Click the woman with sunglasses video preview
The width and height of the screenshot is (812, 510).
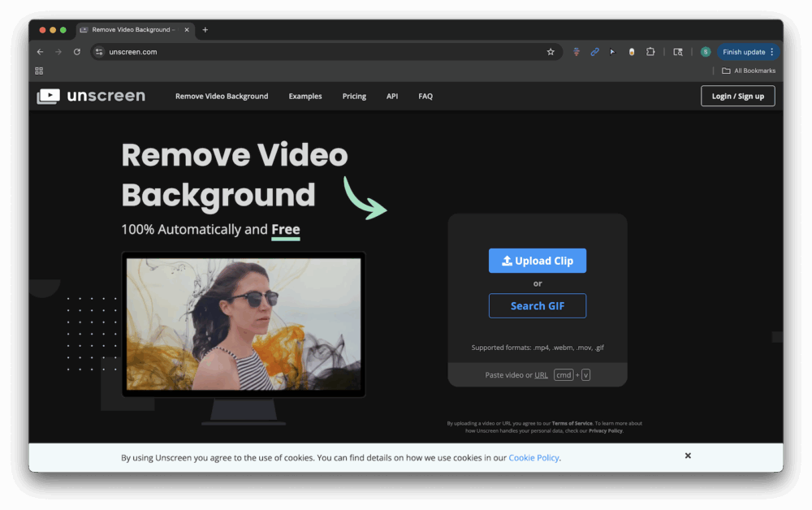(244, 324)
